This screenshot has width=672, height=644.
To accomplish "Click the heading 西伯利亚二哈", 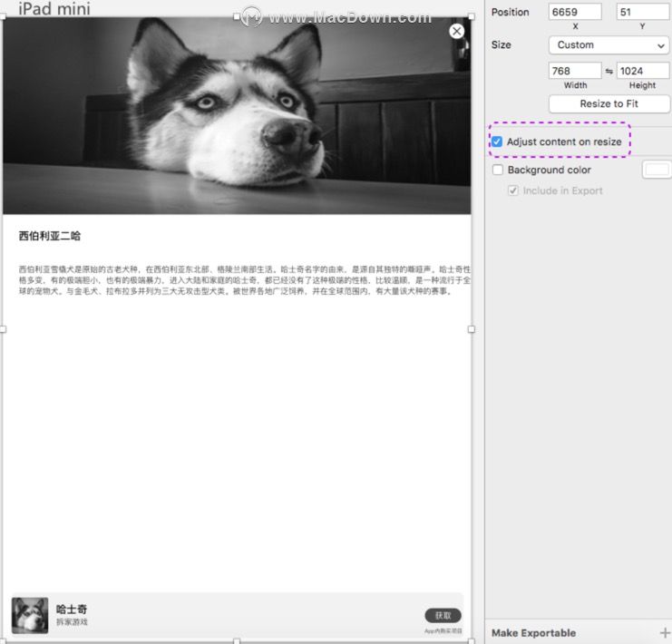I will [50, 236].
